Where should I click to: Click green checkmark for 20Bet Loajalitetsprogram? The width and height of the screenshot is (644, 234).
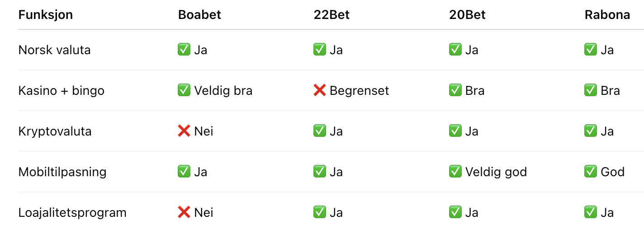coord(455,212)
